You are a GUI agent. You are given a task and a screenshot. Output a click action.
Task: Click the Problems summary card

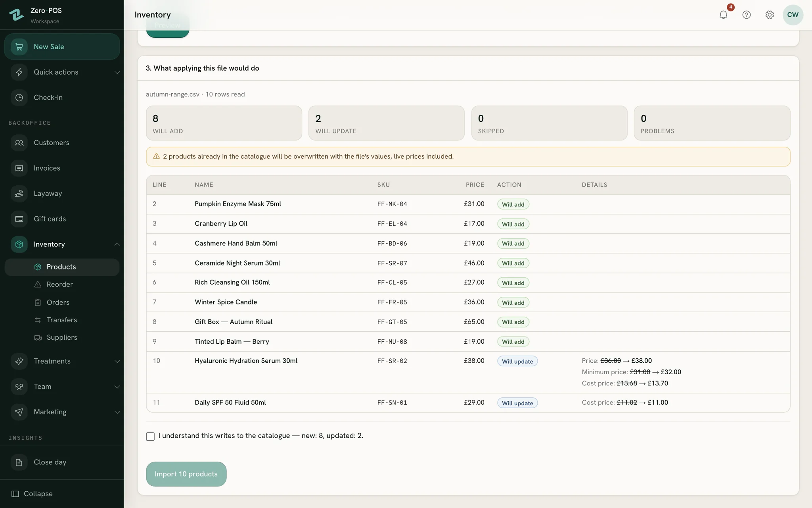(712, 123)
